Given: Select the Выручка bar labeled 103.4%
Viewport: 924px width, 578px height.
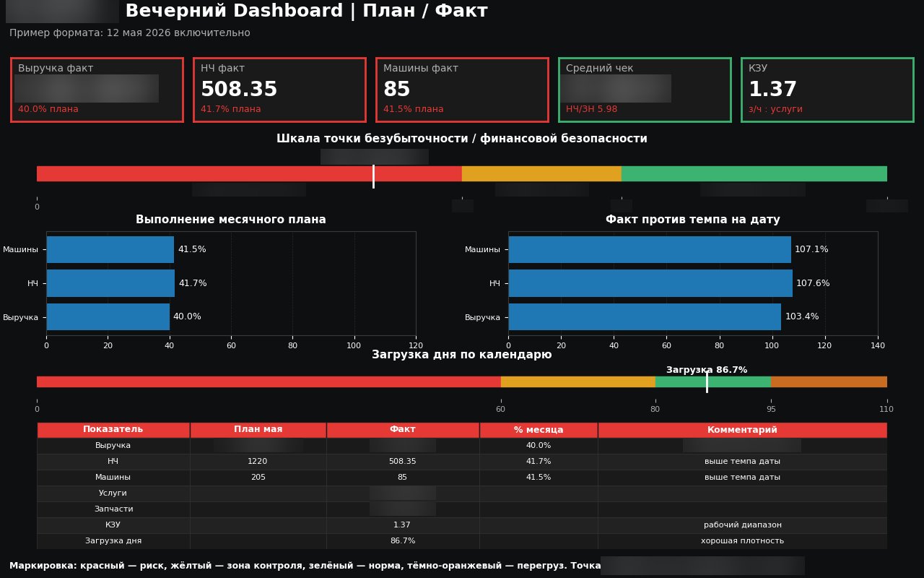Looking at the screenshot, I should [x=645, y=316].
